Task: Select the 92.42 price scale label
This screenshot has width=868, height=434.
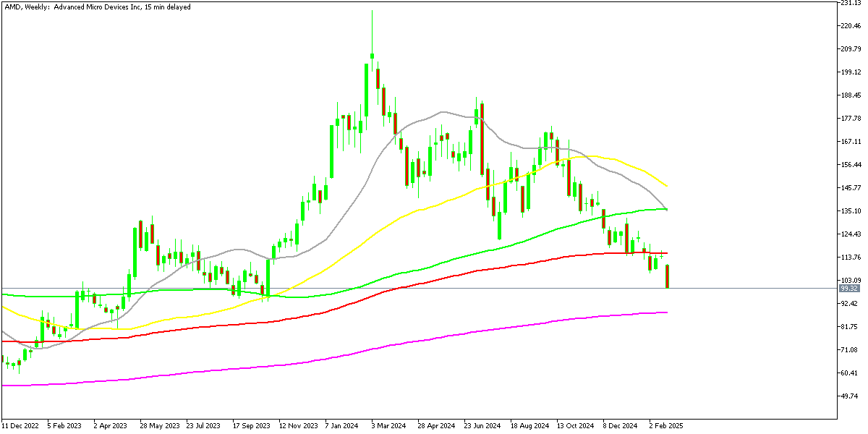Action: pyautogui.click(x=850, y=304)
